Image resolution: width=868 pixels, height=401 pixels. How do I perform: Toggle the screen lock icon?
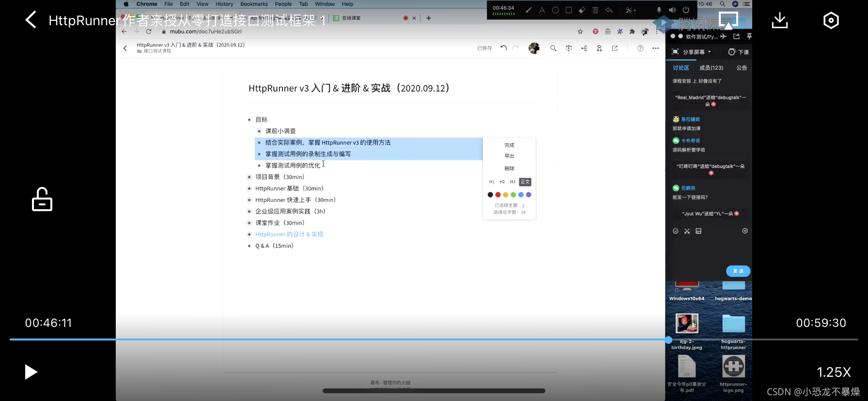pyautogui.click(x=42, y=199)
